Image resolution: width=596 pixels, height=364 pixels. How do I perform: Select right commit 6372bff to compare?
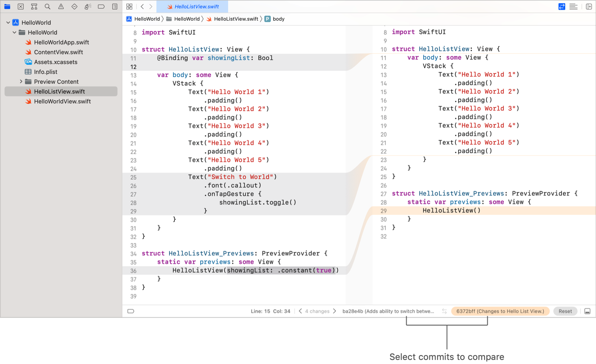coord(500,311)
